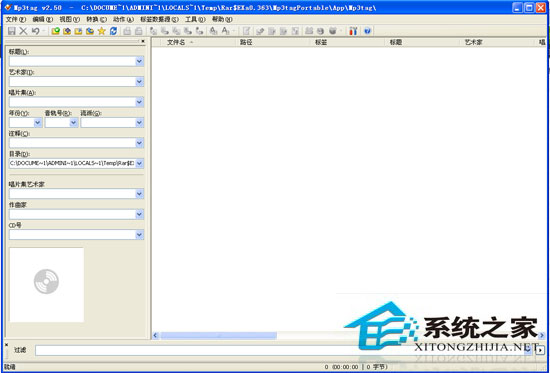Sort by the 艺术家 column header
Image resolution: width=550 pixels, height=373 pixels.
click(x=496, y=42)
